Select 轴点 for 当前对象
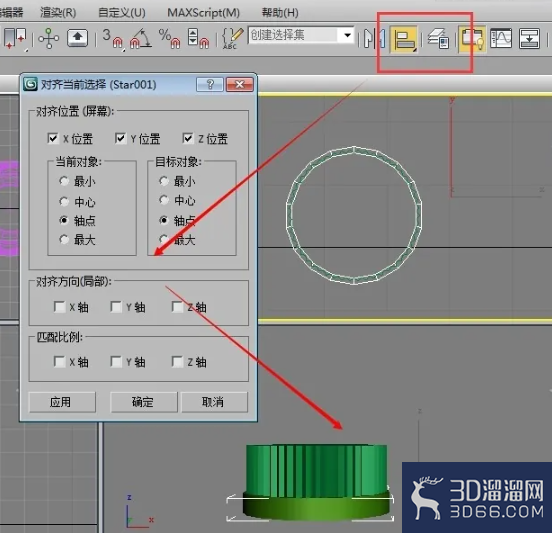 64,220
